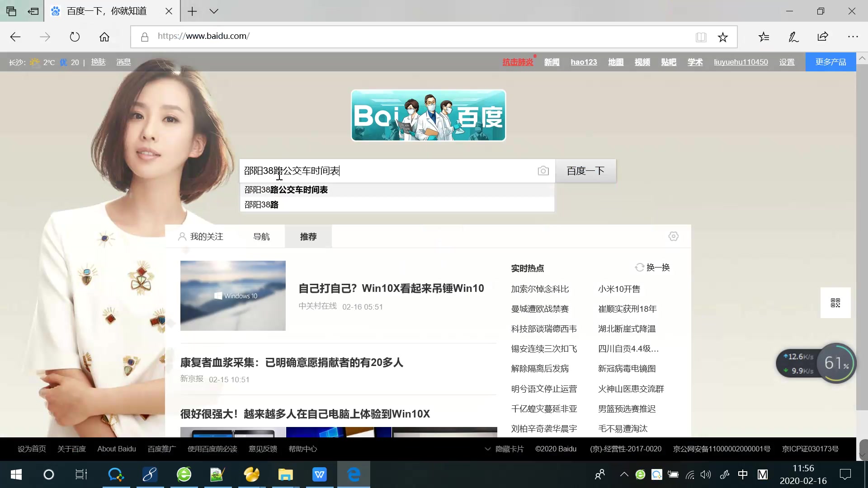Open feed settings gear icon
This screenshot has width=868, height=488.
coord(673,236)
